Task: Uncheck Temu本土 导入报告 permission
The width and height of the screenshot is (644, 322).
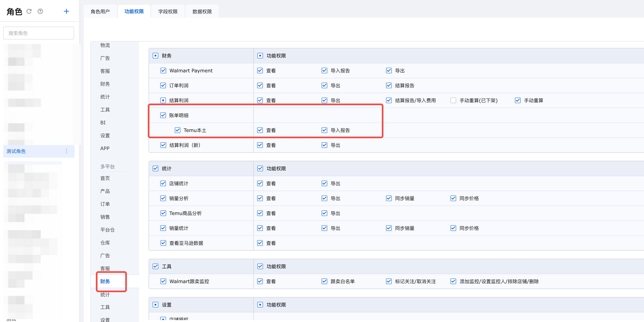Action: point(324,130)
